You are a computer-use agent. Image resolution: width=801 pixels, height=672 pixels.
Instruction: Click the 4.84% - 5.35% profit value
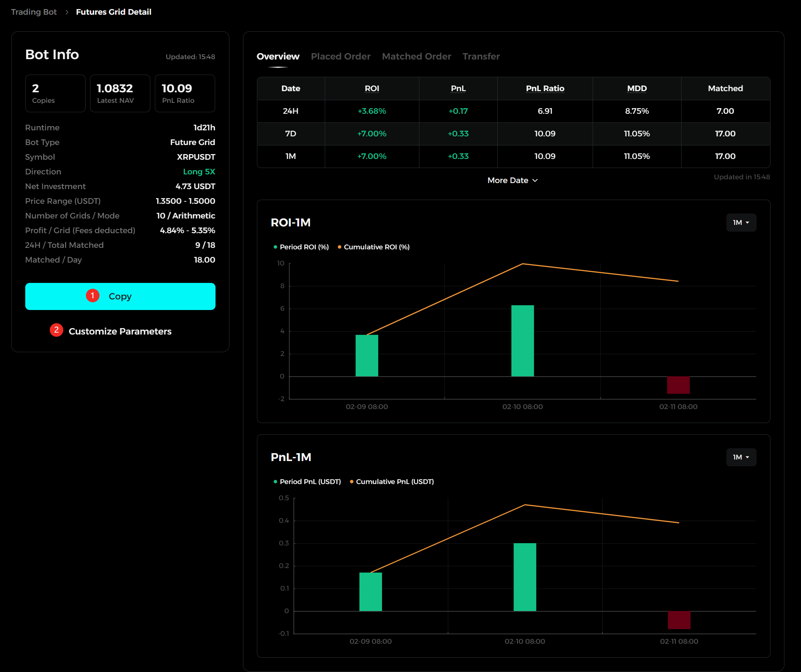(x=188, y=231)
